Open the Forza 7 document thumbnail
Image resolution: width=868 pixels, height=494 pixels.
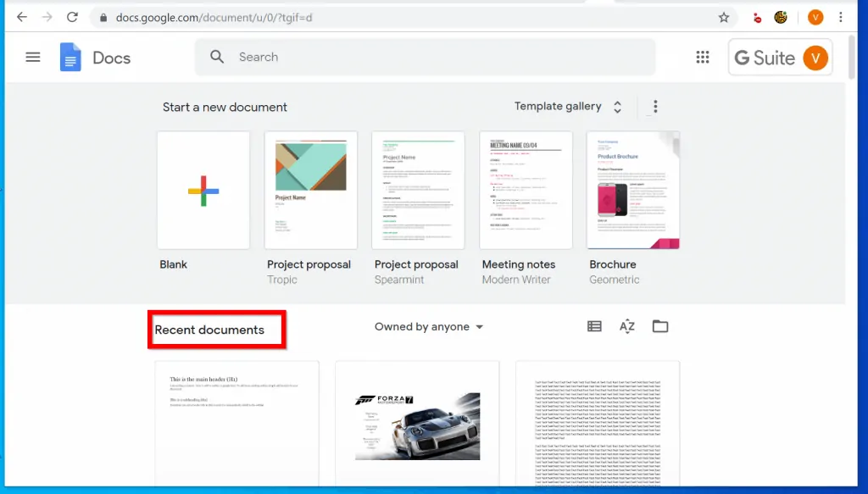pos(416,424)
